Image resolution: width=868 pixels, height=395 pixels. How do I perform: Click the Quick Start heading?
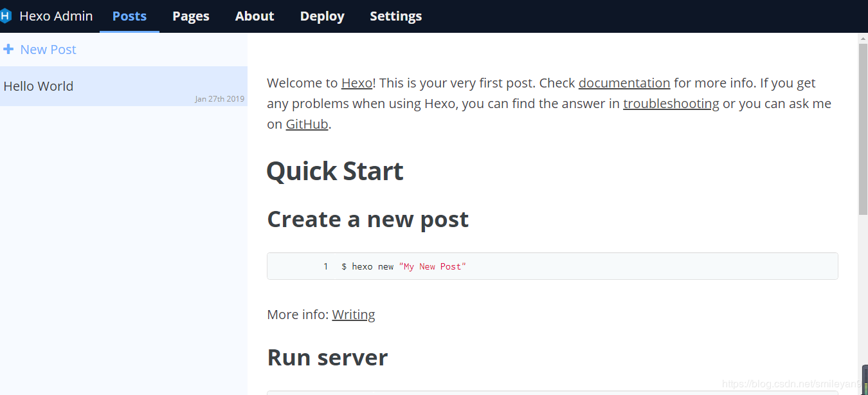[335, 171]
